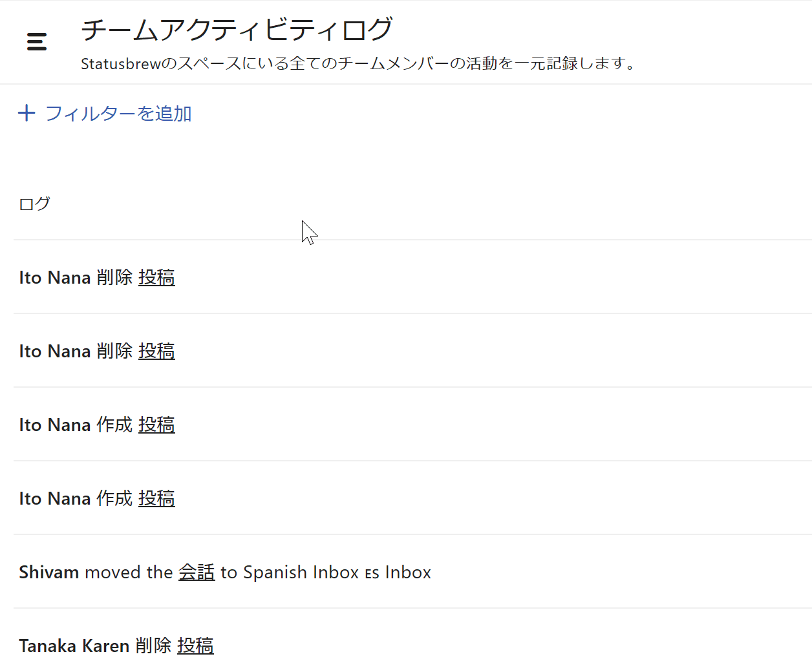Viewport: 812px width, 672px height.
Task: Open the hamburger navigation menu
Action: click(x=37, y=42)
